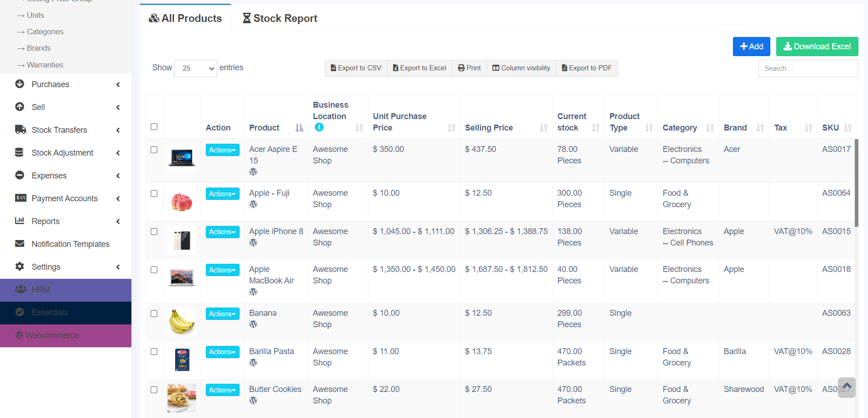Check the Apple iPhone 8 row checkbox

[x=154, y=232]
